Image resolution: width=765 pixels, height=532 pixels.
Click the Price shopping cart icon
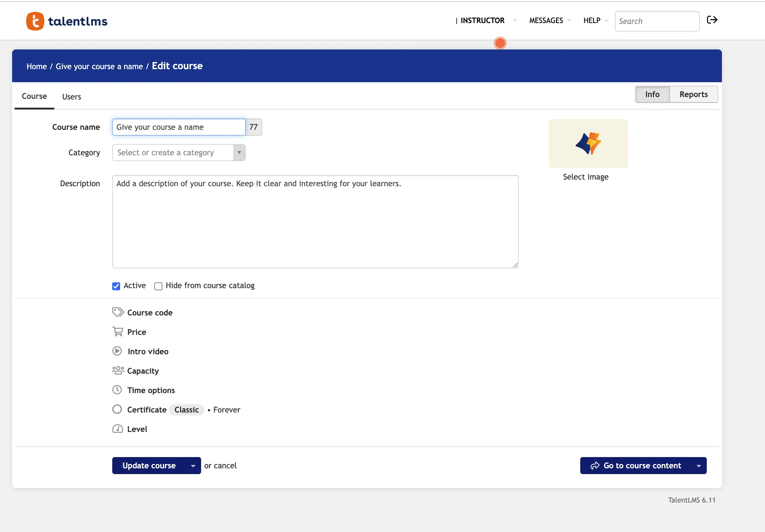click(x=118, y=332)
